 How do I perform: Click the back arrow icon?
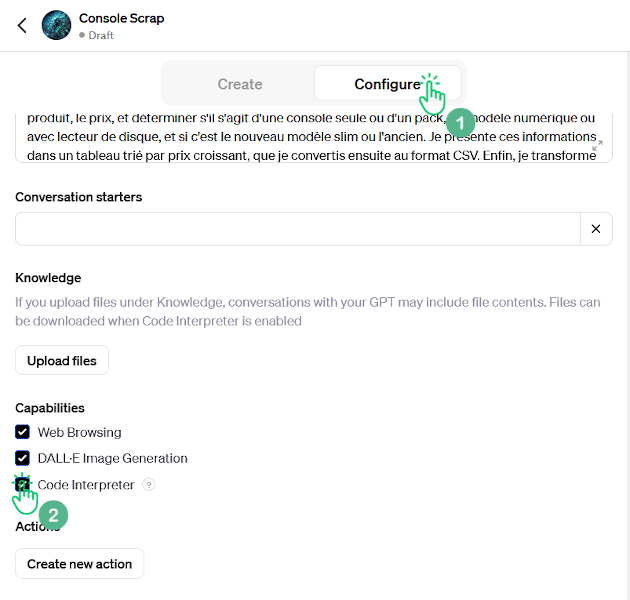[22, 25]
